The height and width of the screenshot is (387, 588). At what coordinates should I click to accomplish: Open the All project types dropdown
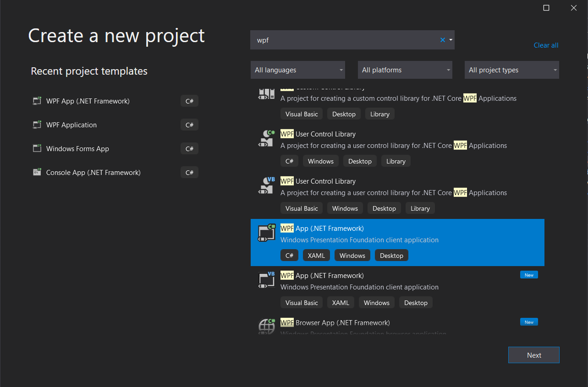click(x=511, y=70)
